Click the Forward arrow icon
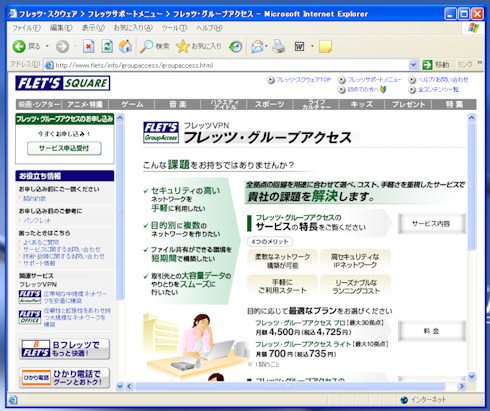This screenshot has width=490, height=411. point(62,46)
